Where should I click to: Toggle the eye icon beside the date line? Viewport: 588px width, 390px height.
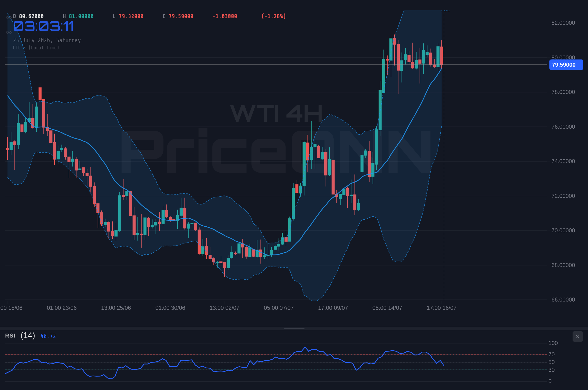pyautogui.click(x=9, y=32)
